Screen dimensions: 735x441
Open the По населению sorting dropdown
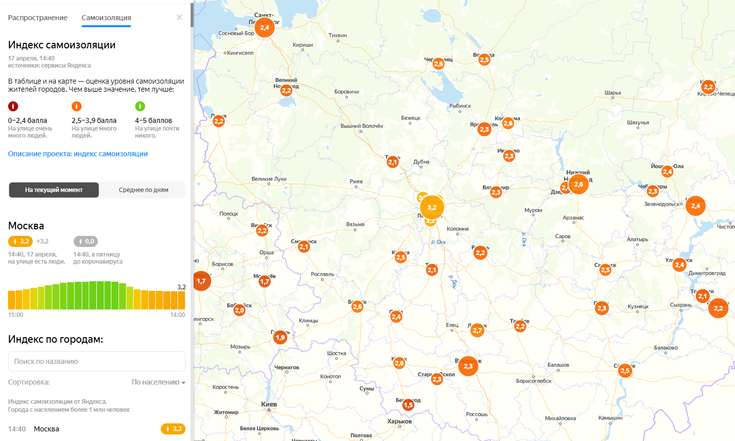[x=158, y=382]
